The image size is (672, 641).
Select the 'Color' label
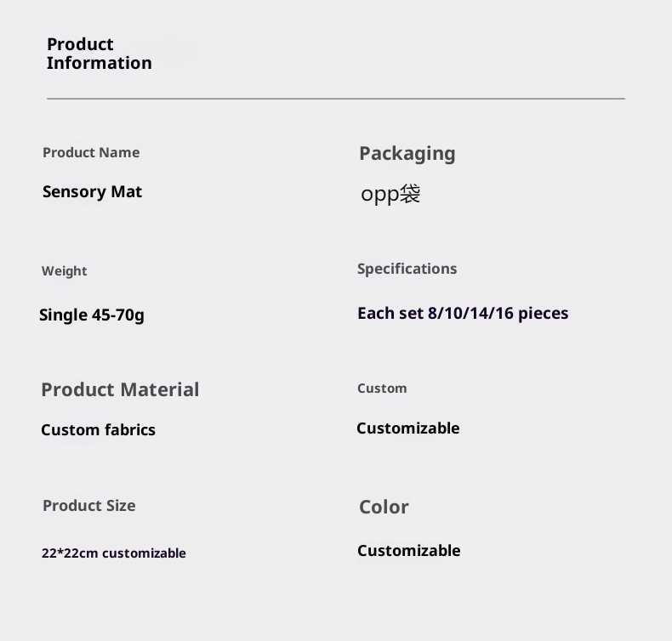(x=384, y=508)
